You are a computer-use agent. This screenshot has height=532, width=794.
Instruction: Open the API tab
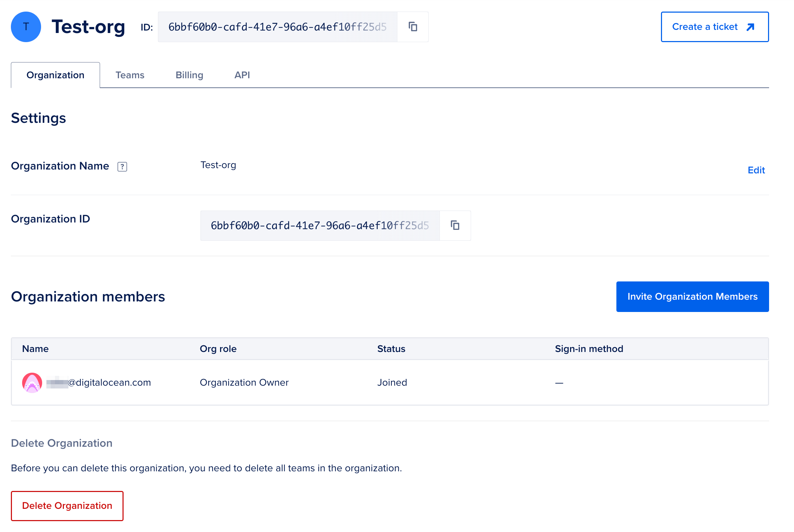click(242, 75)
